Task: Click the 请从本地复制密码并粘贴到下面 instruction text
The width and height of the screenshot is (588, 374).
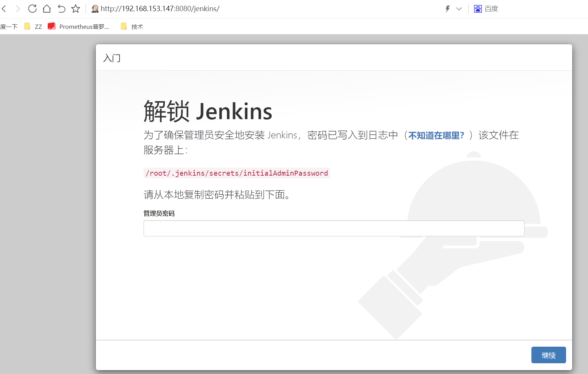Action: pos(217,194)
